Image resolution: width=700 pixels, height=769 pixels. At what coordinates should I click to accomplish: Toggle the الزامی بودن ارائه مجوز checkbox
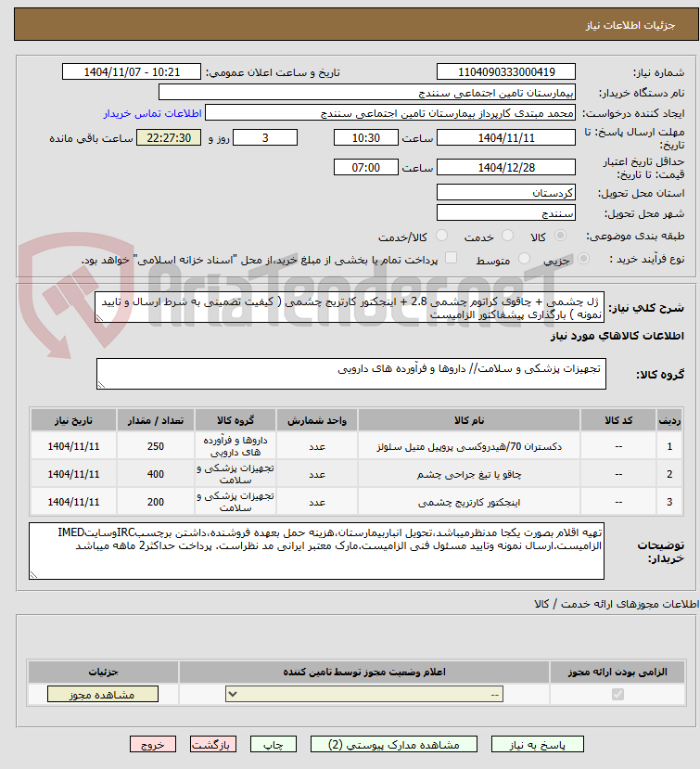[617, 695]
